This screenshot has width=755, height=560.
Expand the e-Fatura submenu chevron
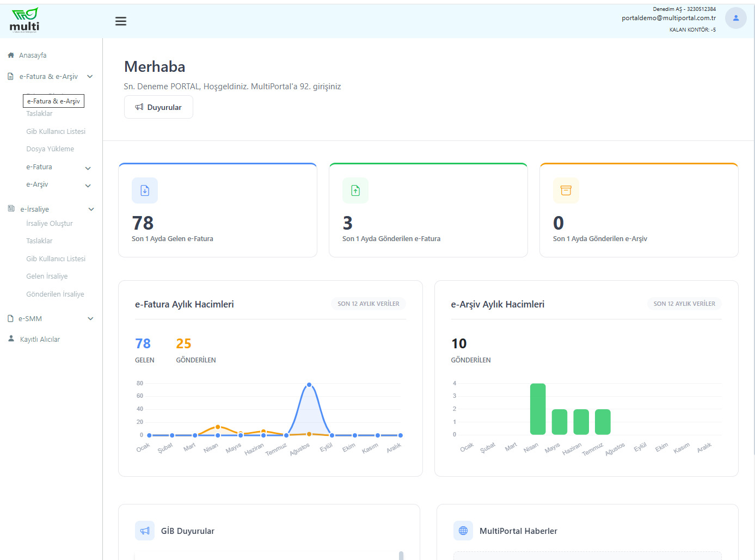[x=88, y=168]
